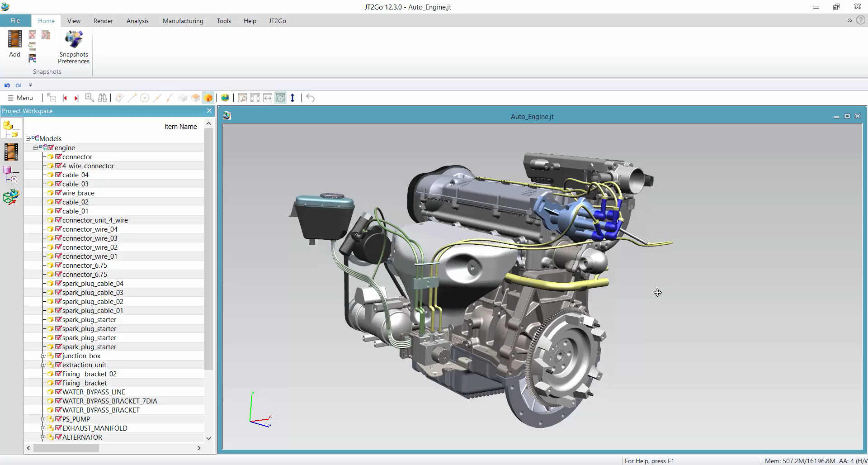Image resolution: width=868 pixels, height=465 pixels.
Task: Click the vertical blue double-arrow icon
Action: tap(292, 98)
